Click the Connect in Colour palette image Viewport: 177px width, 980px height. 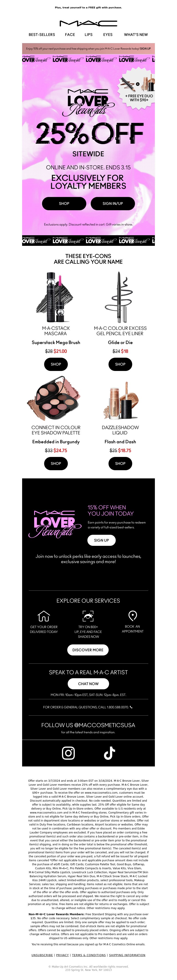coord(56,399)
